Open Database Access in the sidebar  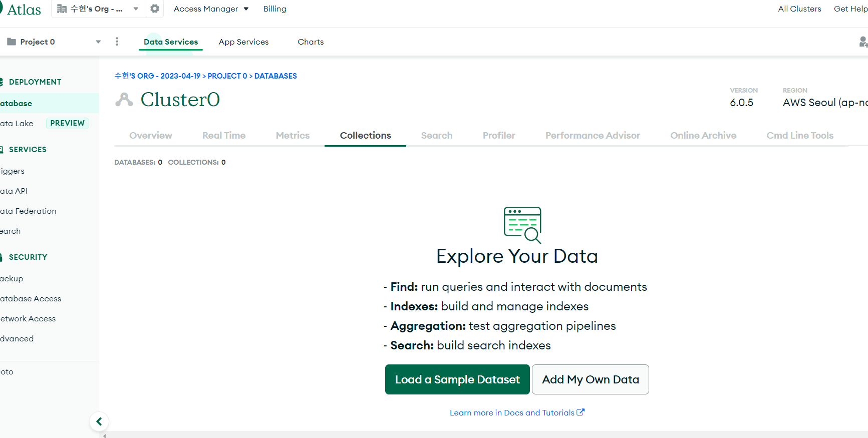click(x=31, y=298)
